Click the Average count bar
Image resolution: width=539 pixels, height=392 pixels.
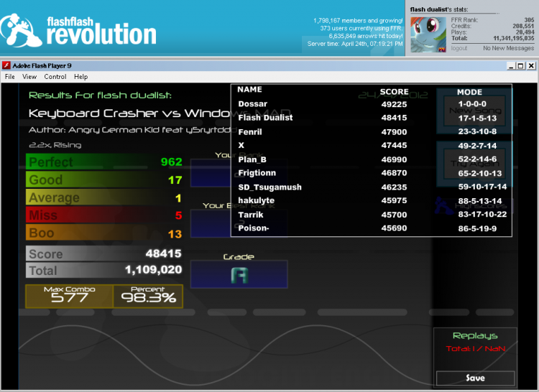coord(104,197)
